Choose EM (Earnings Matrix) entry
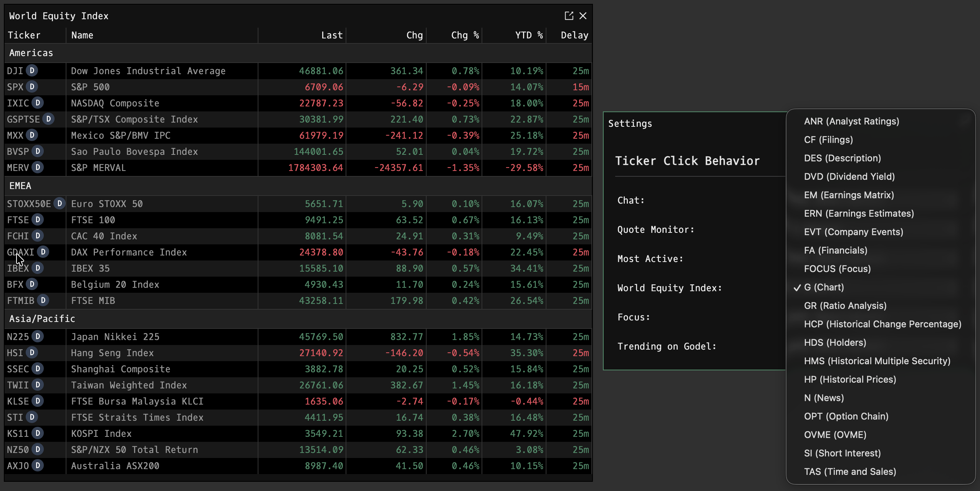The height and width of the screenshot is (491, 980). [x=881, y=195]
